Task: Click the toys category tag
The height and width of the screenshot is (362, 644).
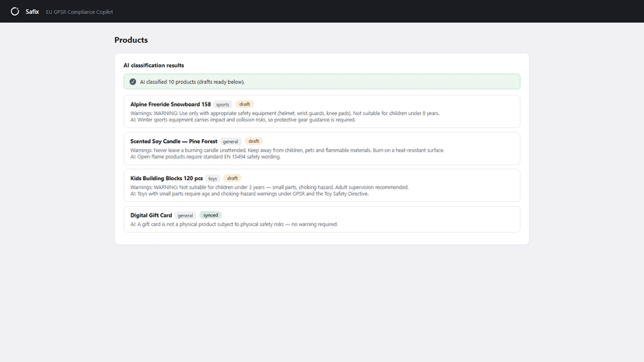Action: point(212,179)
